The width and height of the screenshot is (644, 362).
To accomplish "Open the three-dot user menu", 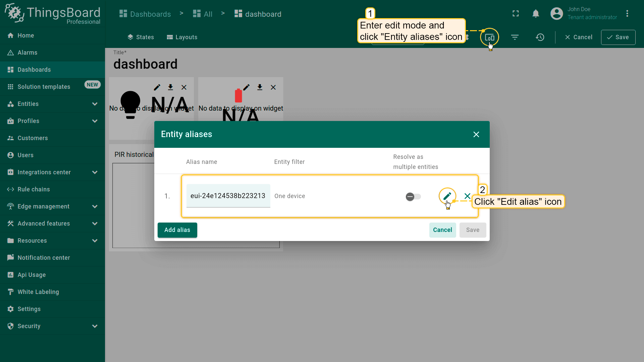I will (627, 13).
